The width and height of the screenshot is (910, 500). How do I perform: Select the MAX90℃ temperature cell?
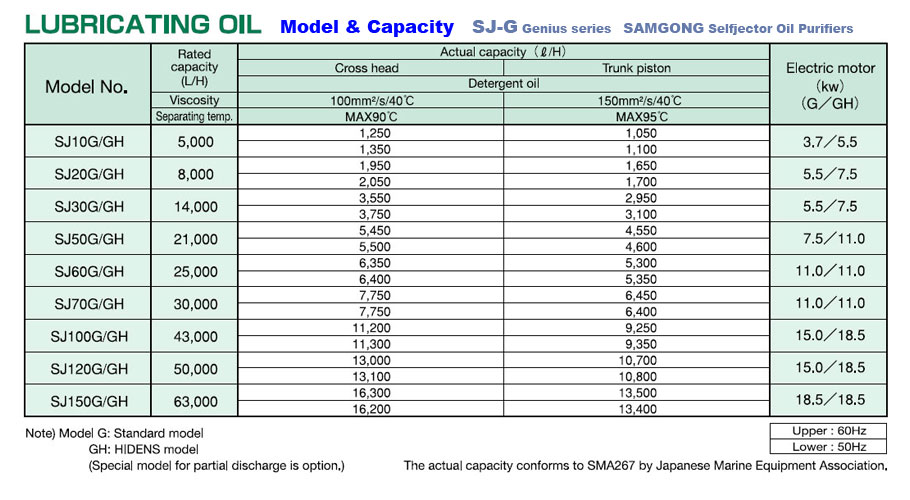371,117
